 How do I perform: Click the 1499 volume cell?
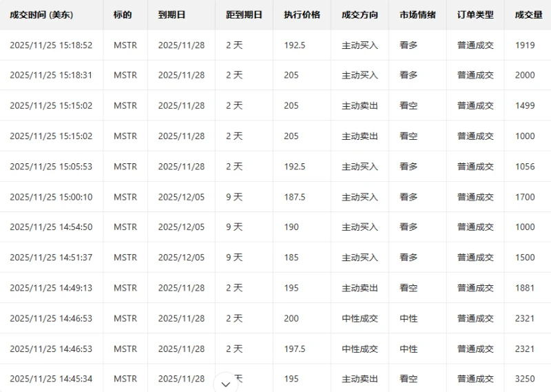click(525, 106)
